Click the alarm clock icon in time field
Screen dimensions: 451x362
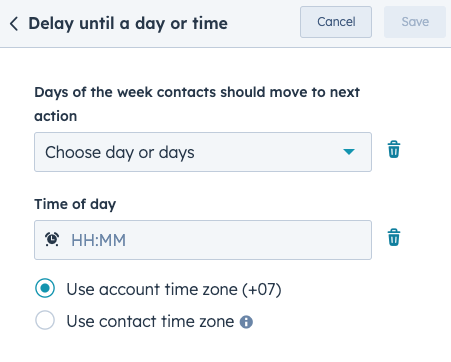pos(52,239)
